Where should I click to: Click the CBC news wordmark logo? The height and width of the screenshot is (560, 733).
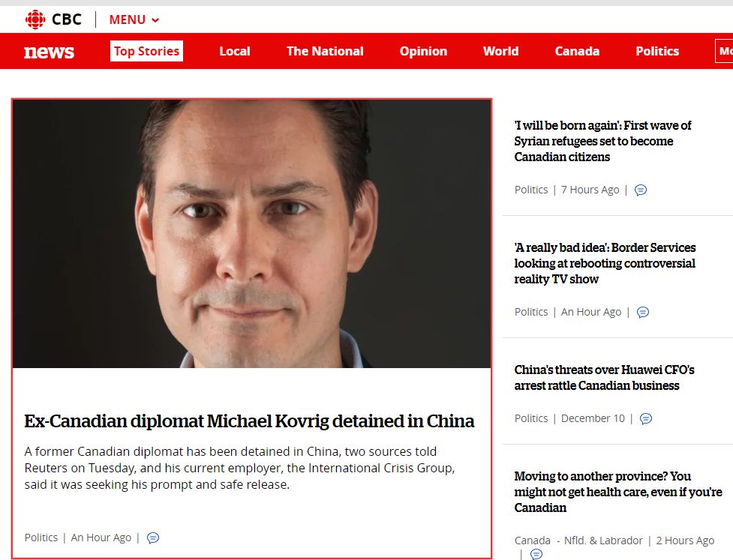[x=49, y=52]
